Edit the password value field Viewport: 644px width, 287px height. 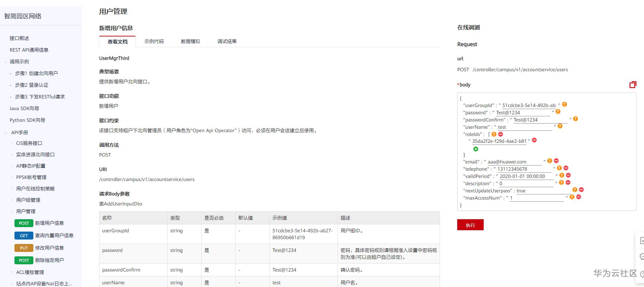(523, 113)
